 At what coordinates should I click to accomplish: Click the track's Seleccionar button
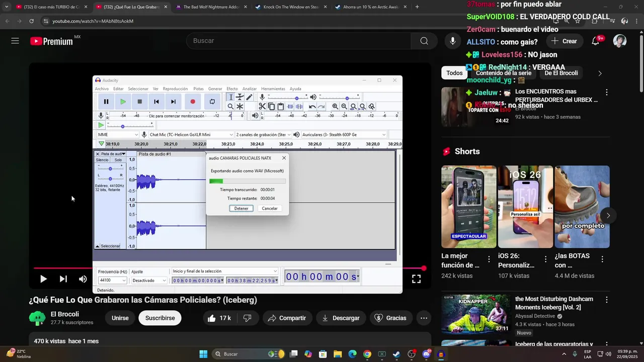tap(111, 246)
